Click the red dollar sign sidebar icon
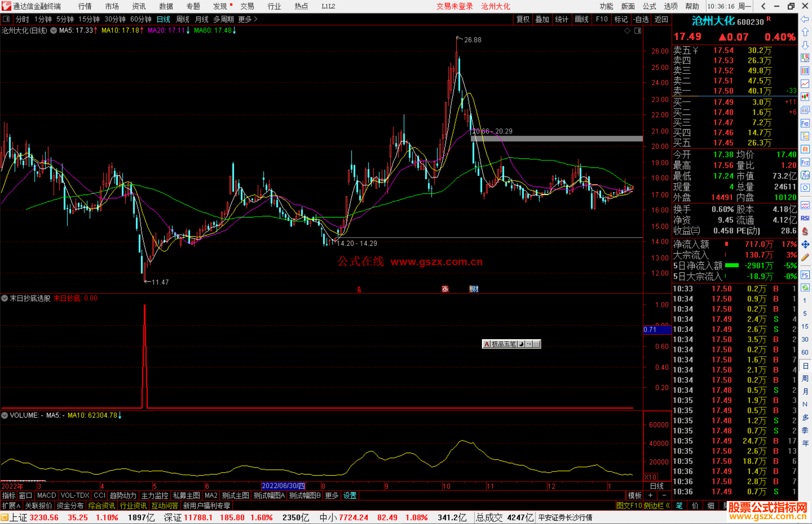Image resolution: width=812 pixels, height=524 pixels. pos(805,231)
